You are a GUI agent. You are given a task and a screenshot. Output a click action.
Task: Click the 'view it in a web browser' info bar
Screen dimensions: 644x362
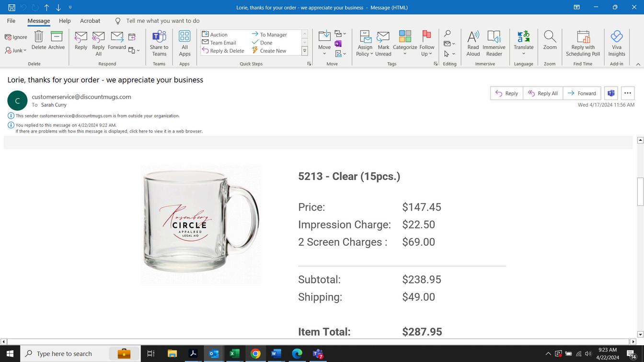[x=109, y=131]
